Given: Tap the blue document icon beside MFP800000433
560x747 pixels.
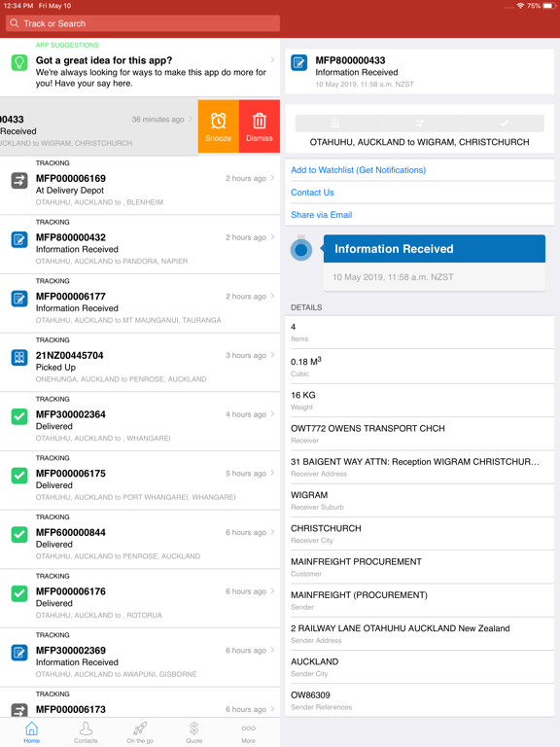Looking at the screenshot, I should [299, 63].
